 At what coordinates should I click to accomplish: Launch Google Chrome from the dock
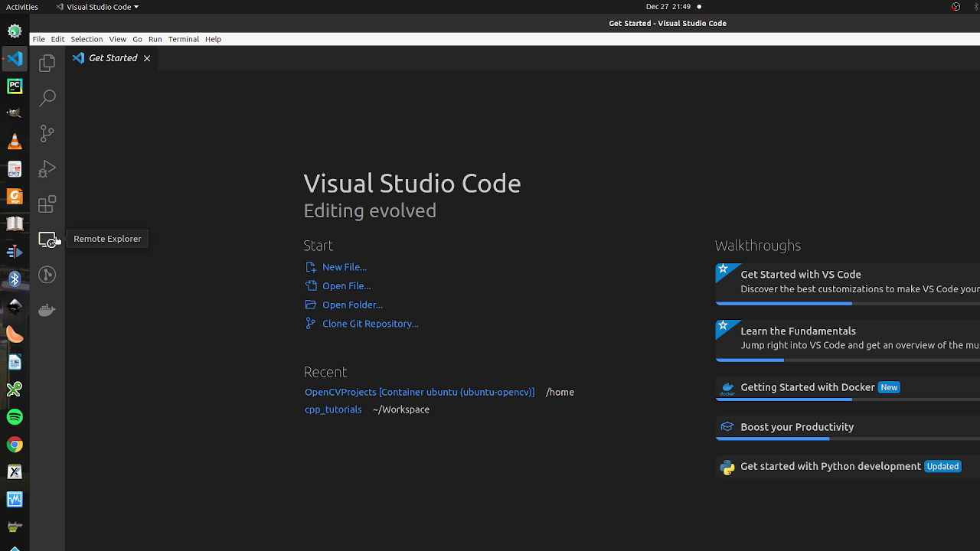click(x=15, y=445)
